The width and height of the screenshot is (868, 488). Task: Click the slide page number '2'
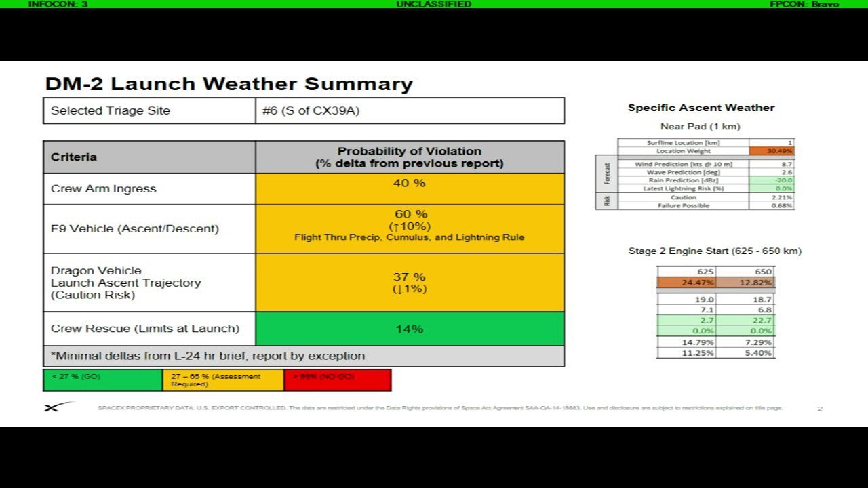(x=820, y=409)
